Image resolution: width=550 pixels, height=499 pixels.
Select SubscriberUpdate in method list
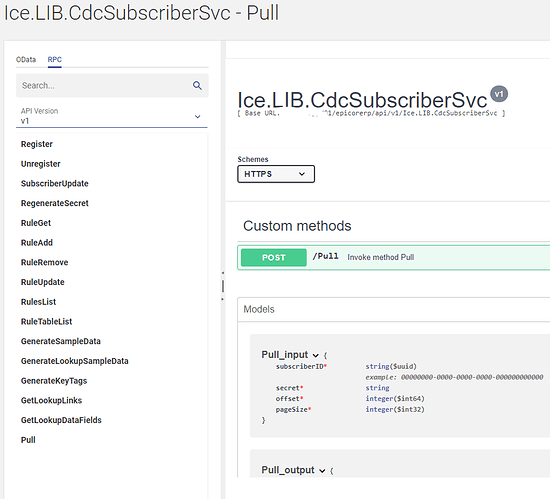point(55,183)
